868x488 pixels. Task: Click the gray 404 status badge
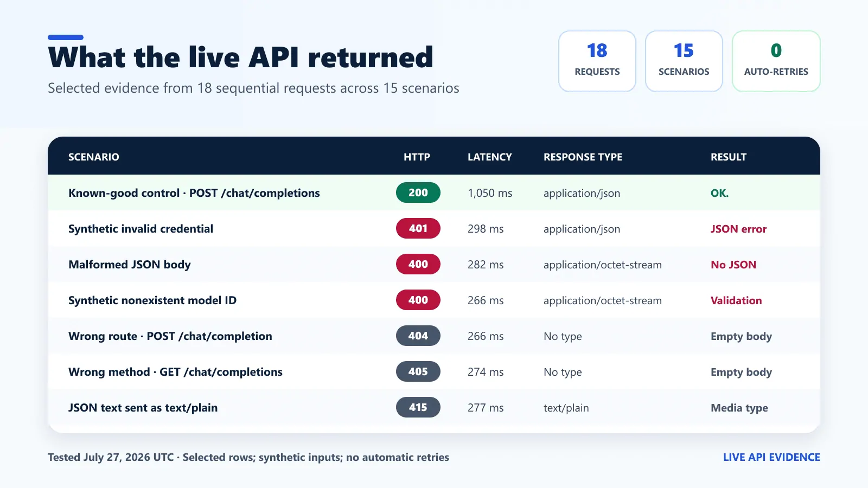418,336
